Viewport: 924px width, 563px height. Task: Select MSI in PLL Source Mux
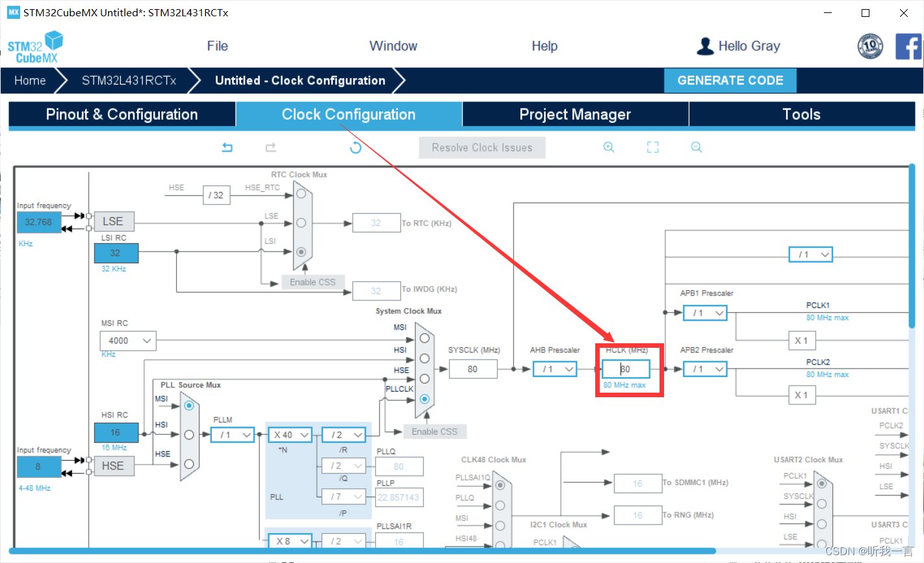coord(189,406)
